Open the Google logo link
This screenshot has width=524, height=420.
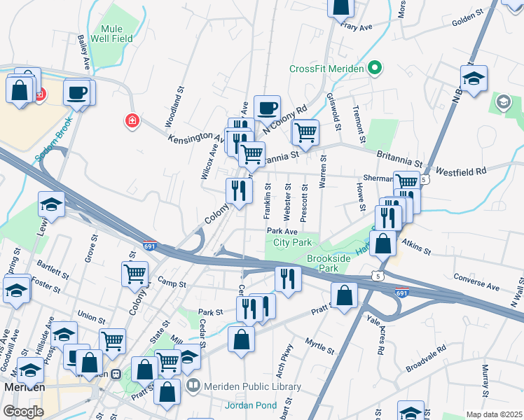click(24, 412)
